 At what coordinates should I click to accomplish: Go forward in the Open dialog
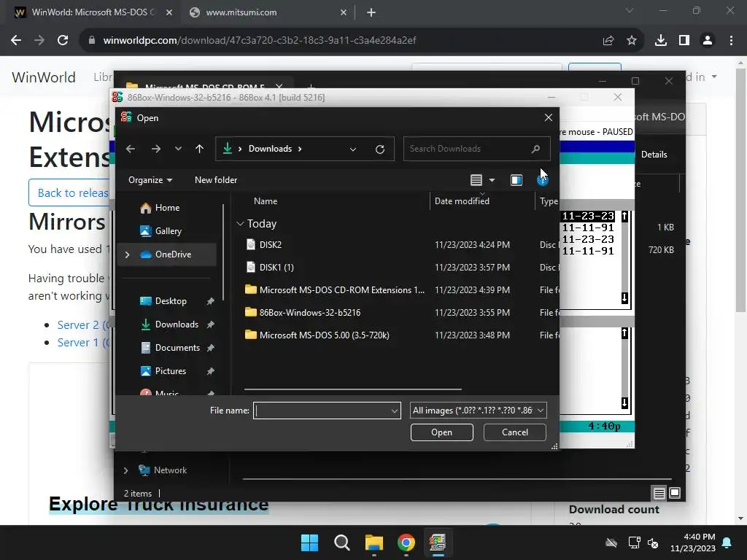coord(156,149)
